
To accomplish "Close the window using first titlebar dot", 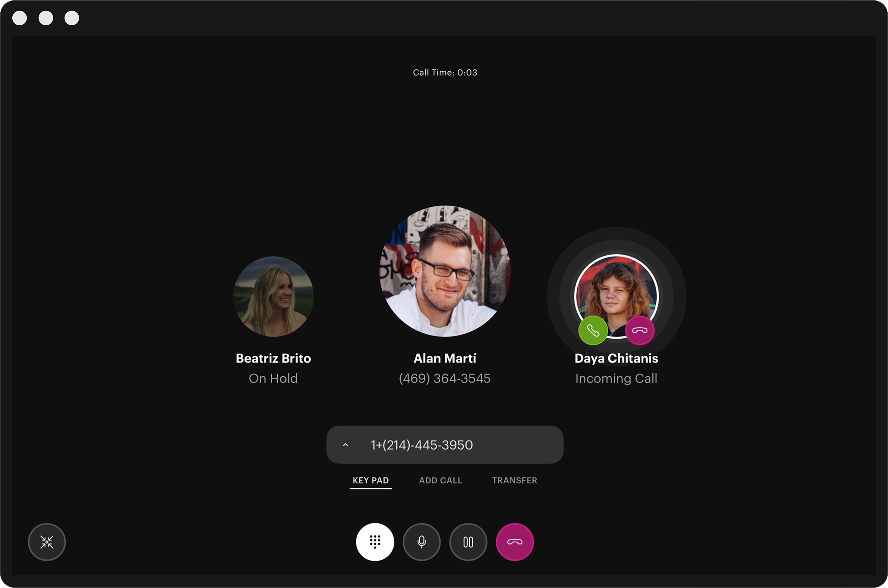I will pos(20,18).
